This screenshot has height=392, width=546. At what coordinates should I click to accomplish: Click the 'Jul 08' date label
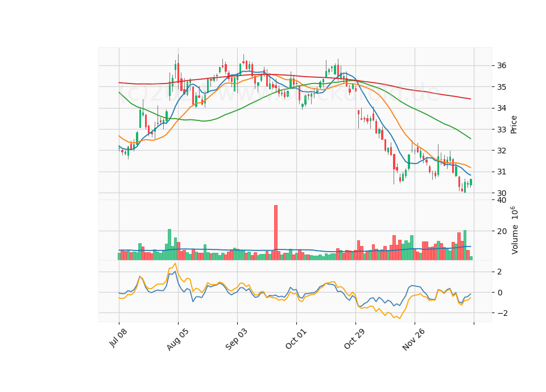118,337
